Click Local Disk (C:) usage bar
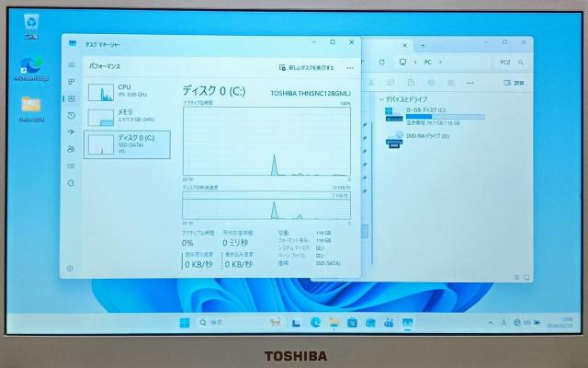This screenshot has width=588, height=368. (446, 117)
